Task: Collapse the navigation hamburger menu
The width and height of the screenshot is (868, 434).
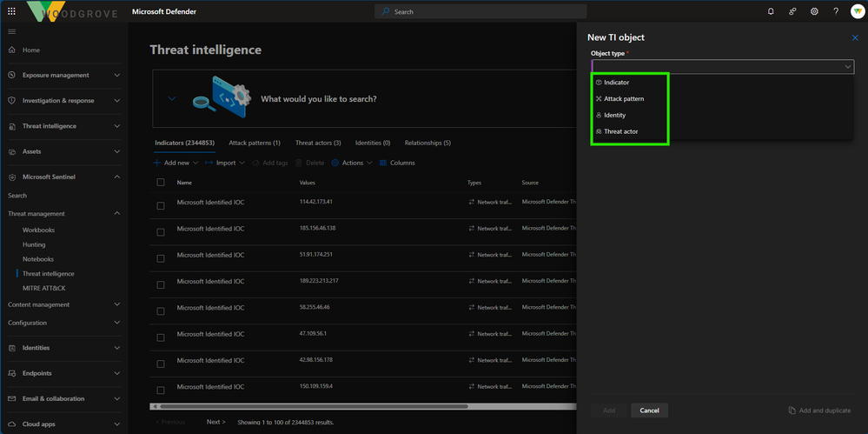Action: click(x=11, y=31)
